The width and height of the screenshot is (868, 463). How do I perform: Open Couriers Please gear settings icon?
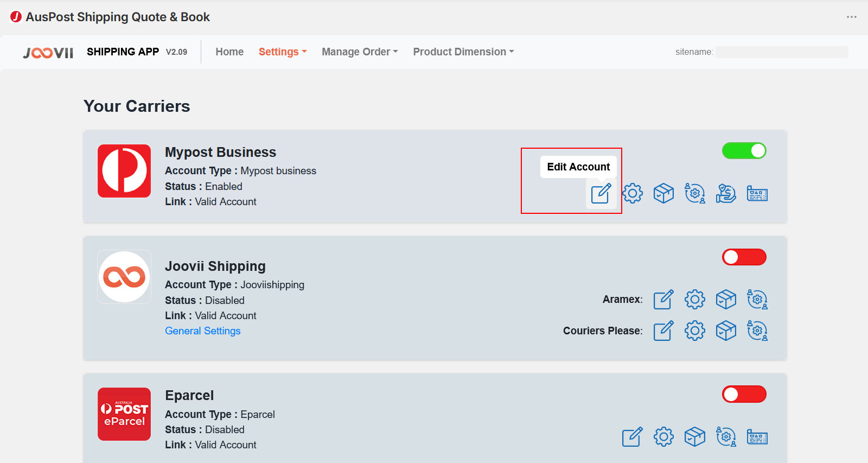click(695, 331)
